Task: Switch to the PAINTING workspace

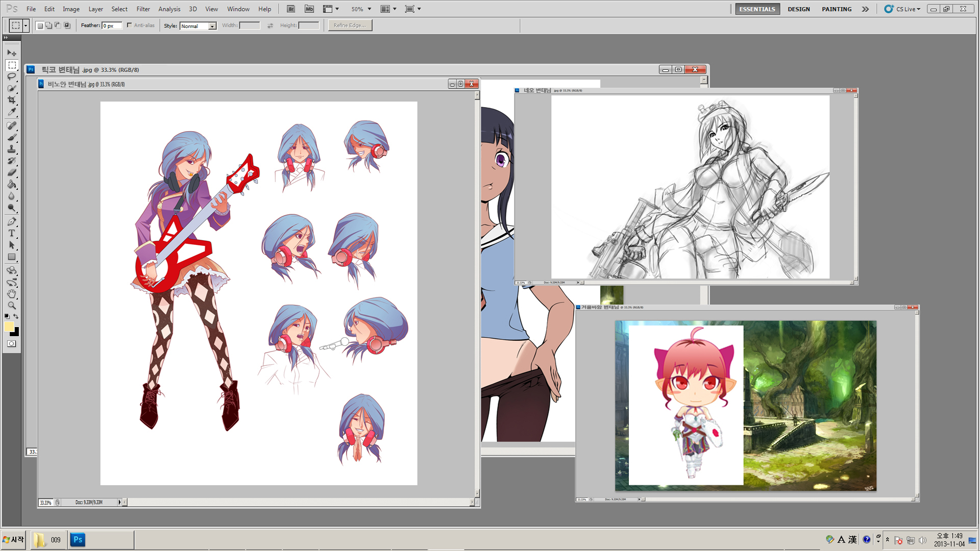Action: click(x=837, y=9)
